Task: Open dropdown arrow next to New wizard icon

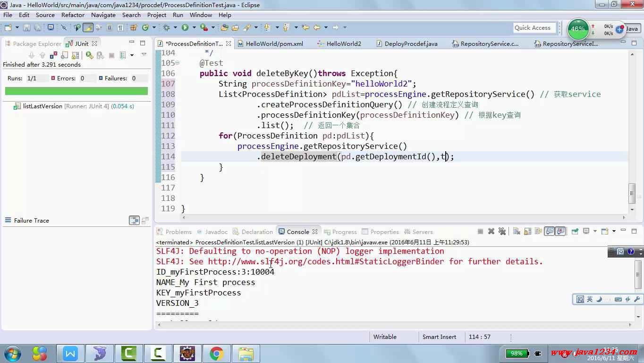Action: [x=17, y=27]
